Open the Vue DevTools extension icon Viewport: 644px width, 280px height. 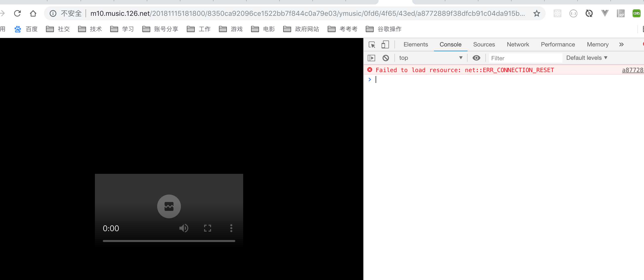pos(605,13)
